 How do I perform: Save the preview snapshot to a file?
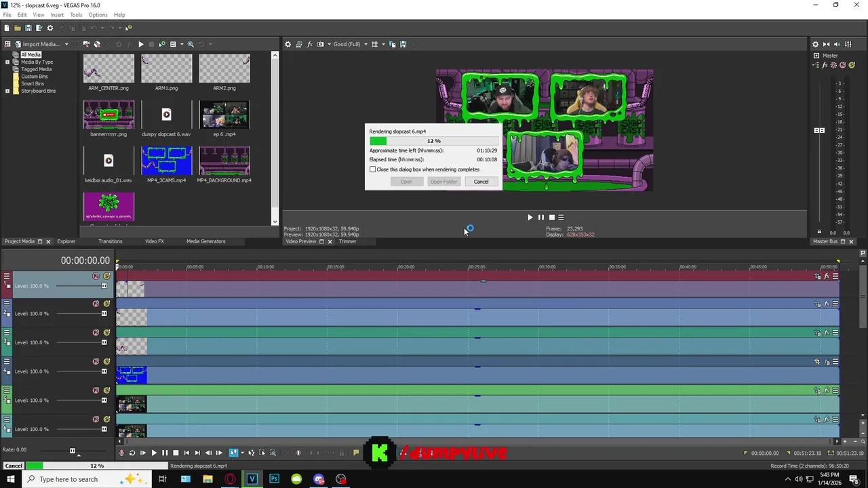click(403, 44)
